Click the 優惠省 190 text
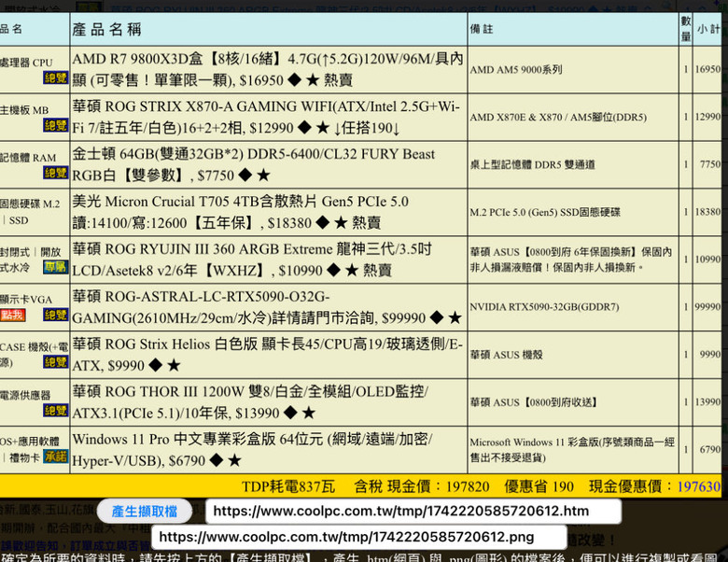This screenshot has width=728, height=562. point(539,486)
